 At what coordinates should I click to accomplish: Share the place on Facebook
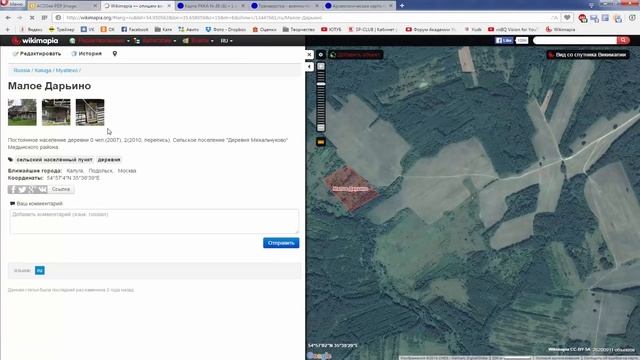pyautogui.click(x=13, y=189)
